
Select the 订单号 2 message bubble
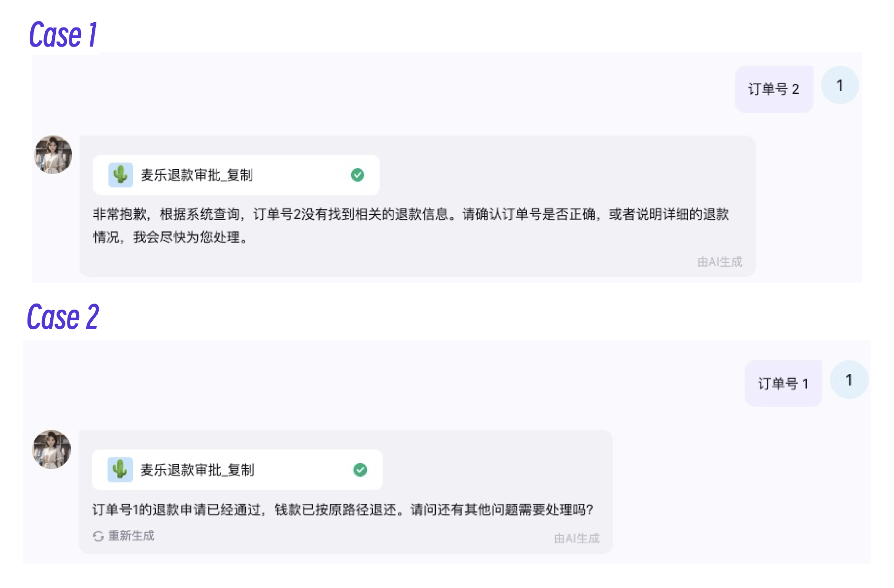[x=773, y=89]
